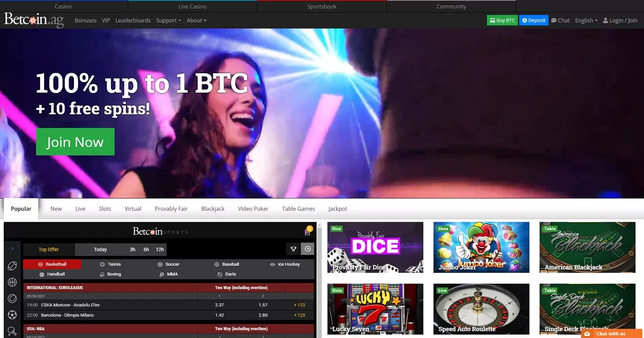Open the Jumbo Joker slot thumbnail
Screen dimensions: 644x338
[x=482, y=247]
